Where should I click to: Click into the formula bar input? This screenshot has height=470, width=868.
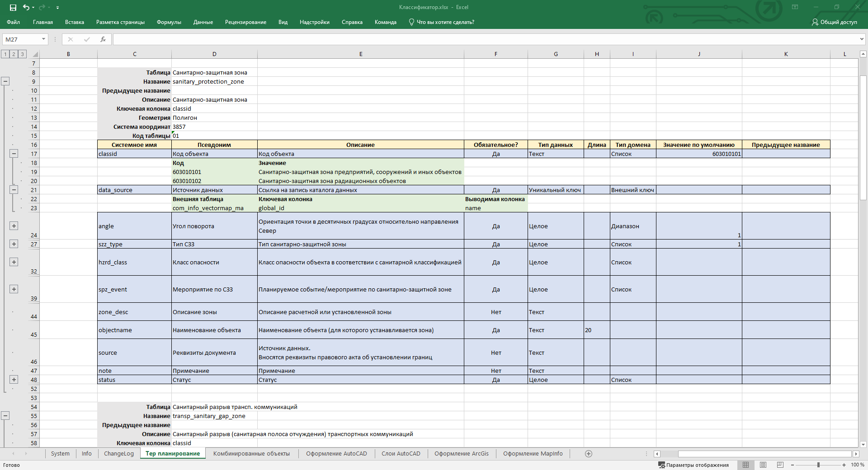pyautogui.click(x=486, y=39)
